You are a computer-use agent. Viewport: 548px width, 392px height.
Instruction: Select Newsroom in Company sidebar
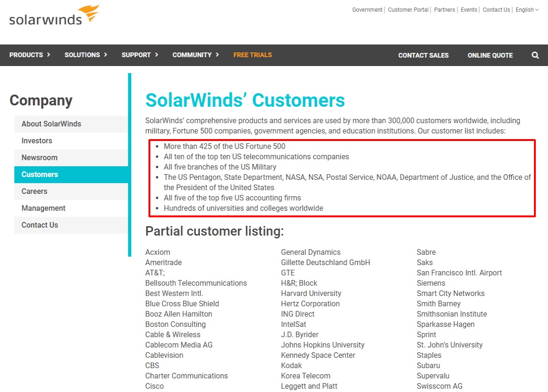coord(71,157)
